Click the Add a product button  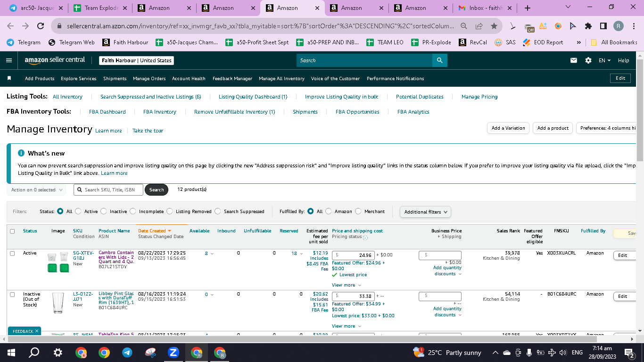(553, 128)
